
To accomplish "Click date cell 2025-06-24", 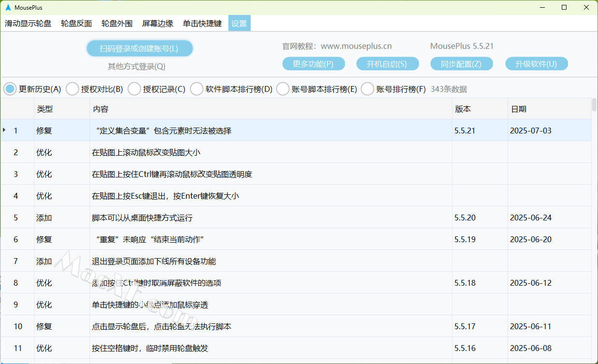I will [550, 218].
